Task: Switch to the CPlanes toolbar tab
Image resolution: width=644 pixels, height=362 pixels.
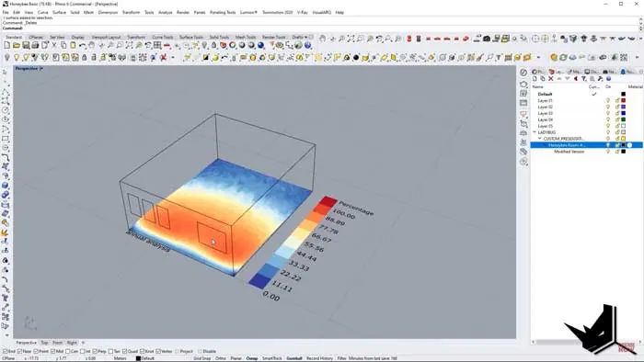Action: pos(36,38)
